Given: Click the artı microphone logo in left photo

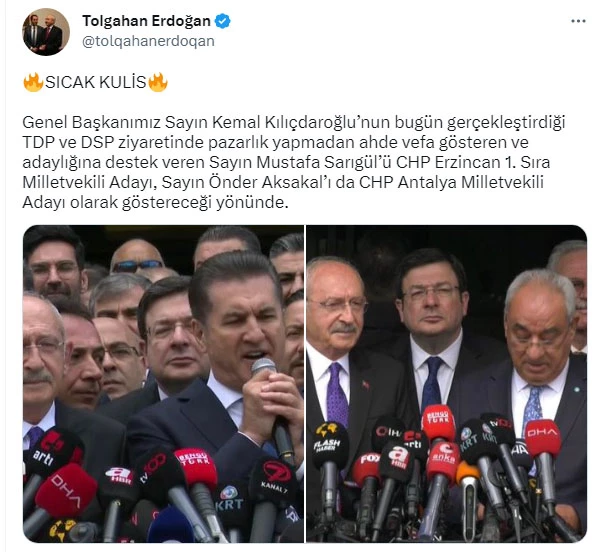Looking at the screenshot, I should (51, 449).
